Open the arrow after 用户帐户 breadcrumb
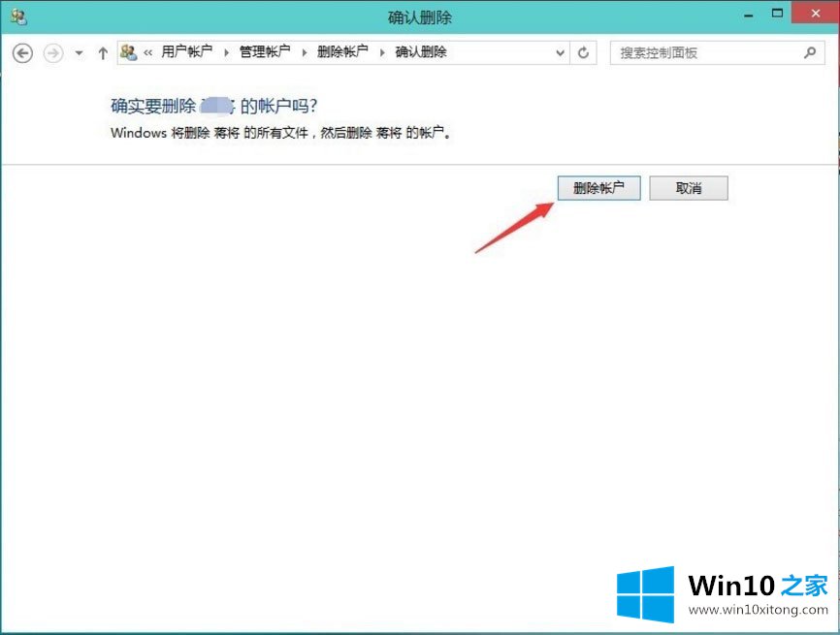Image resolution: width=840 pixels, height=635 pixels. [x=227, y=52]
